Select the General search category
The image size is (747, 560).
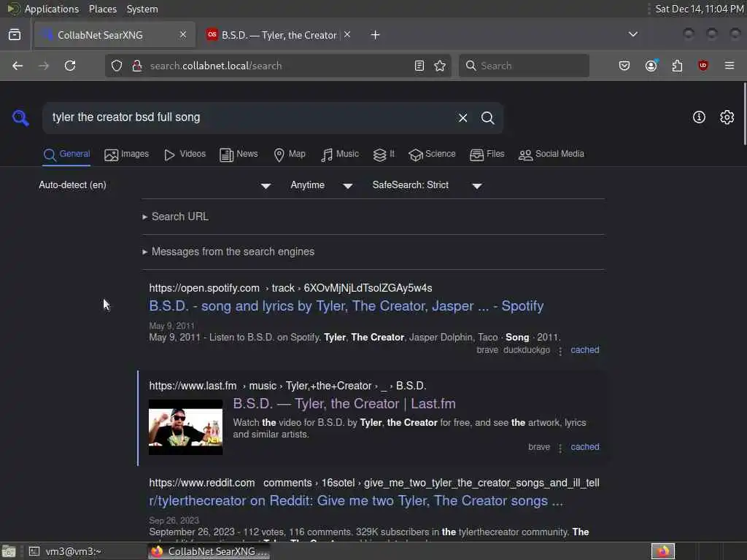(x=66, y=155)
